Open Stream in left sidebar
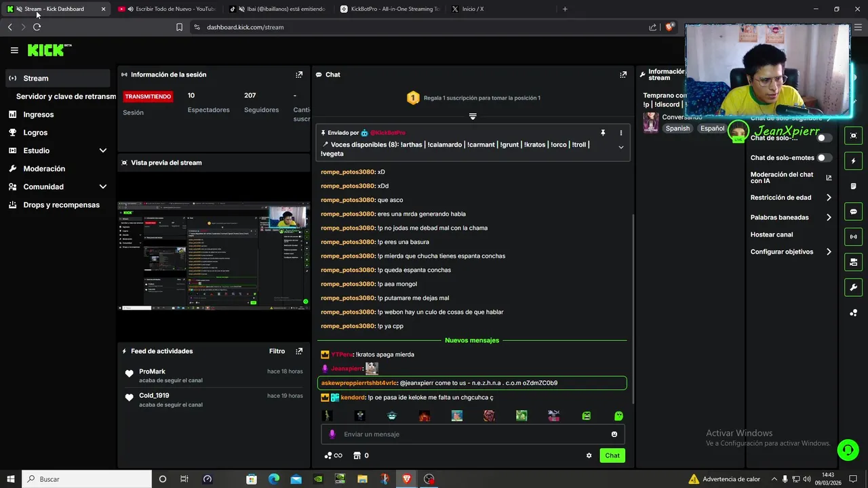This screenshot has width=868, height=488. [x=58, y=78]
